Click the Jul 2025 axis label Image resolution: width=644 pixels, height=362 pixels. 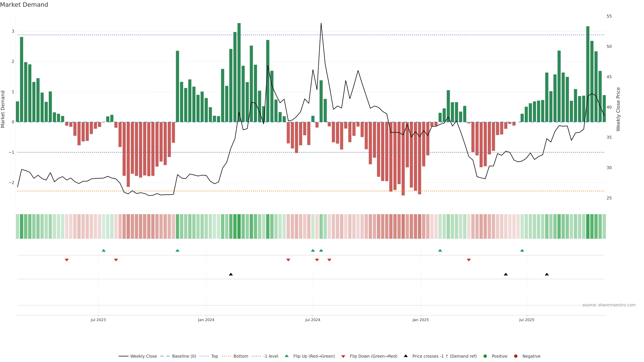point(526,320)
